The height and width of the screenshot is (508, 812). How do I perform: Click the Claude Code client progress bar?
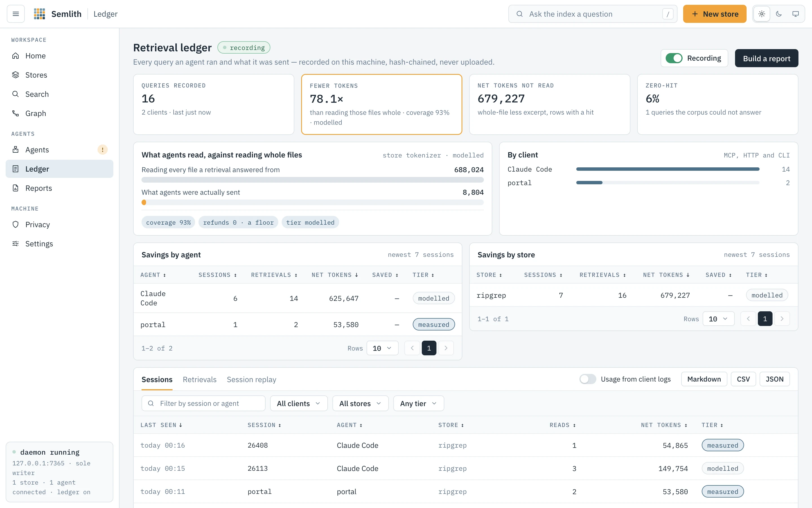[x=668, y=169]
